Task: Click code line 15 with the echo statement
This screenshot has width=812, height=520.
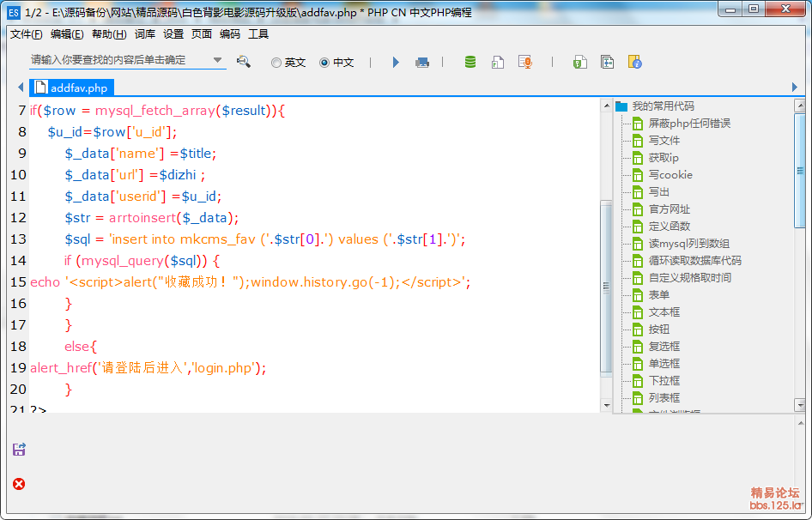Action: [x=250, y=282]
